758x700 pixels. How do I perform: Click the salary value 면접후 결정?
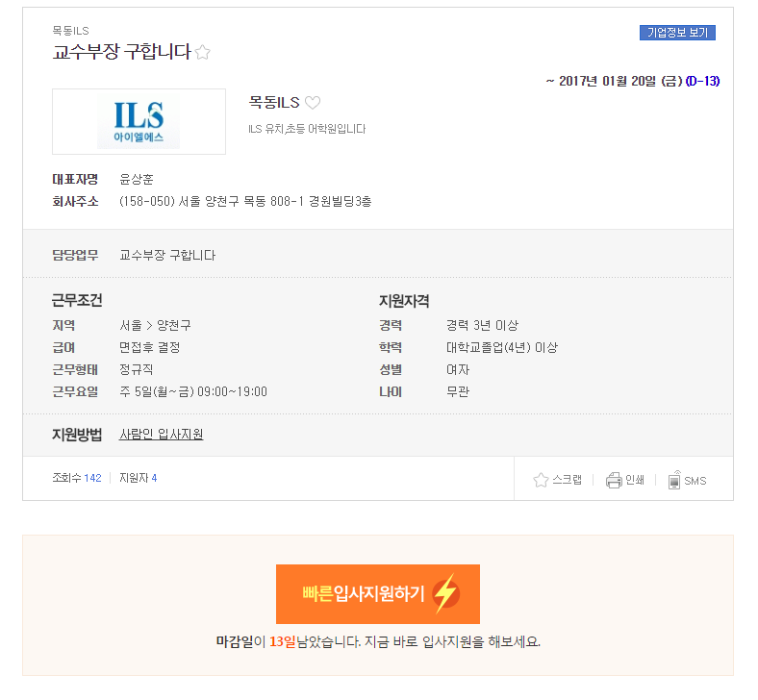[x=150, y=347]
